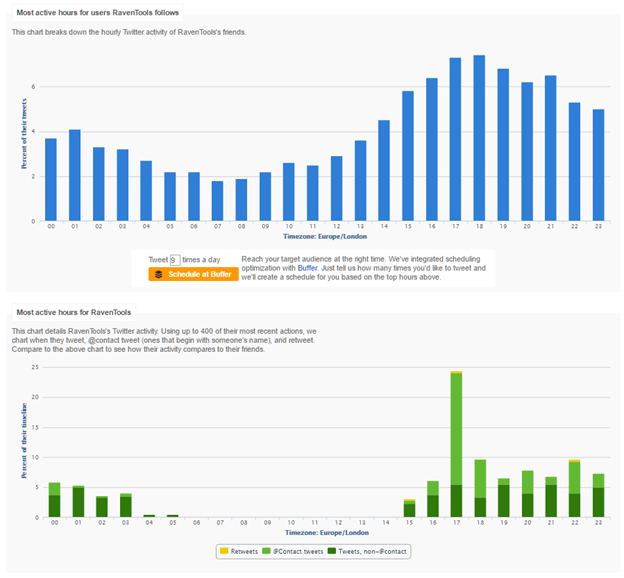The image size is (624, 578).
Task: Click the blue bar for hour 07
Action: (217, 201)
